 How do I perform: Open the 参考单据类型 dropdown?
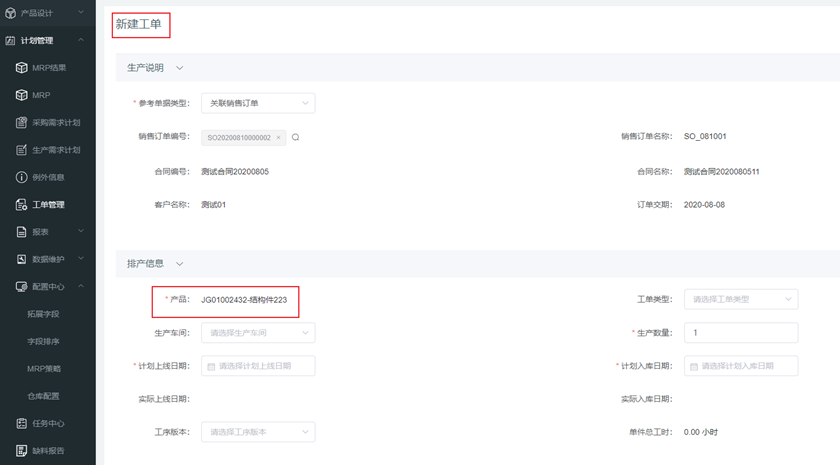click(258, 103)
